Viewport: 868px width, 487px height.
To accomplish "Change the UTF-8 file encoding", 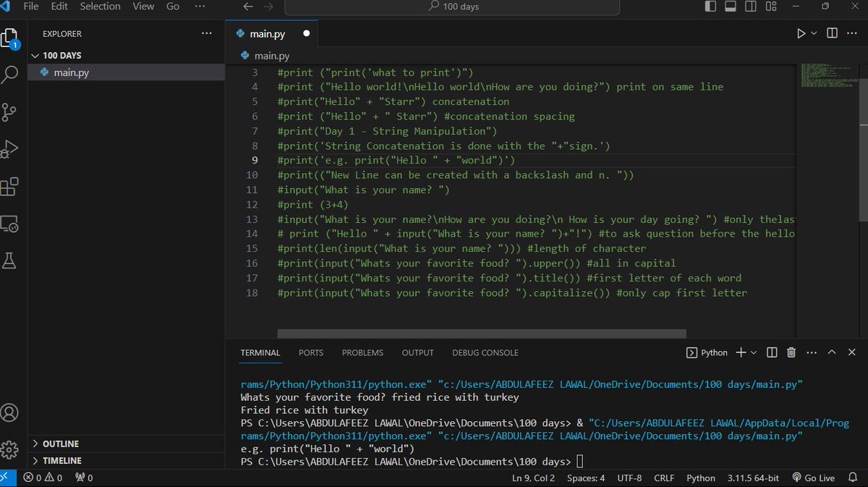I will point(630,478).
